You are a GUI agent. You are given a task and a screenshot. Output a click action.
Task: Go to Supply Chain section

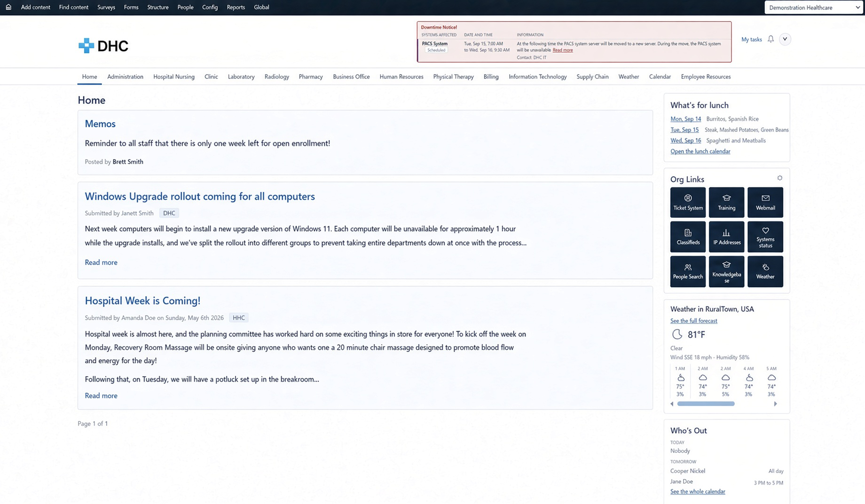point(592,77)
